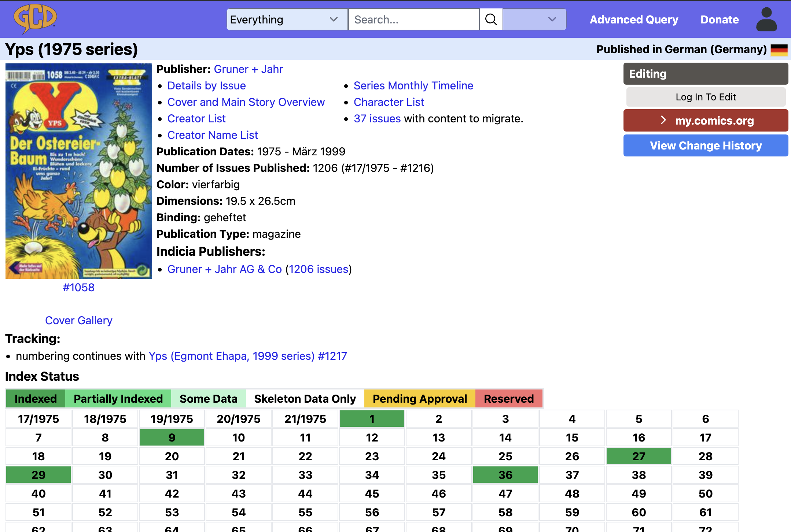This screenshot has width=791, height=532.
Task: Open issue 50 cell
Action: pyautogui.click(x=706, y=494)
